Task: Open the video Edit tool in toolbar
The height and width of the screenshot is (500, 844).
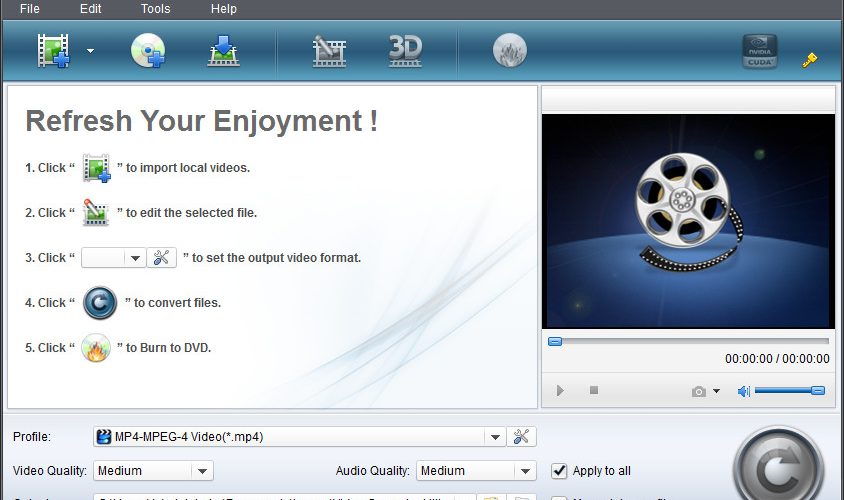Action: point(329,51)
